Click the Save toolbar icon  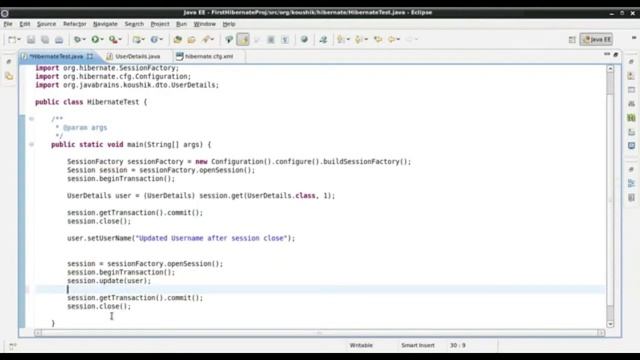31,40
